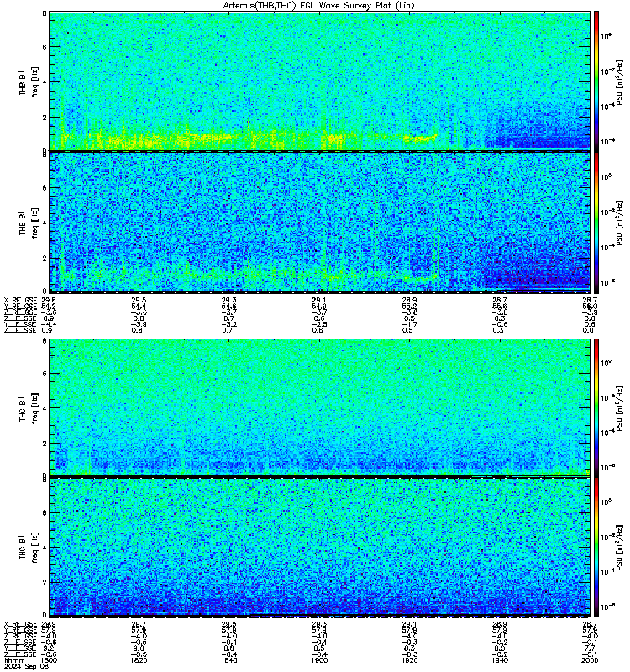Click the '1800' time axis label
The height and width of the screenshot is (672, 630).
49,660
